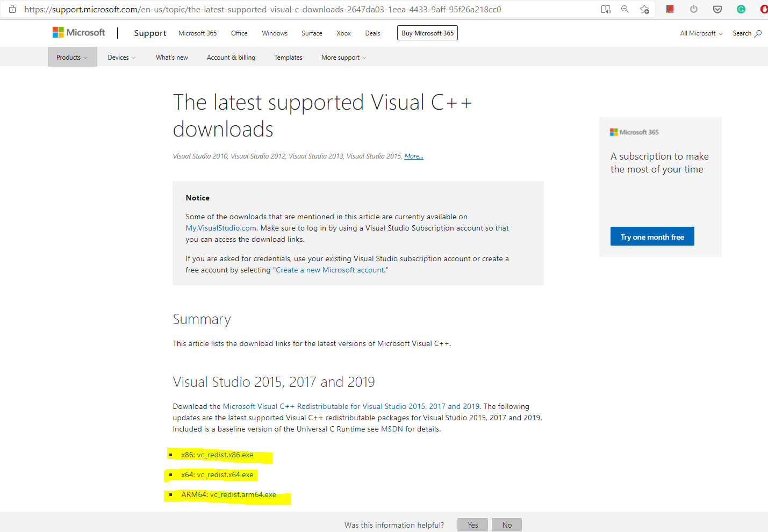Click the Microsoft 365 logo in sidebar ad

point(634,132)
